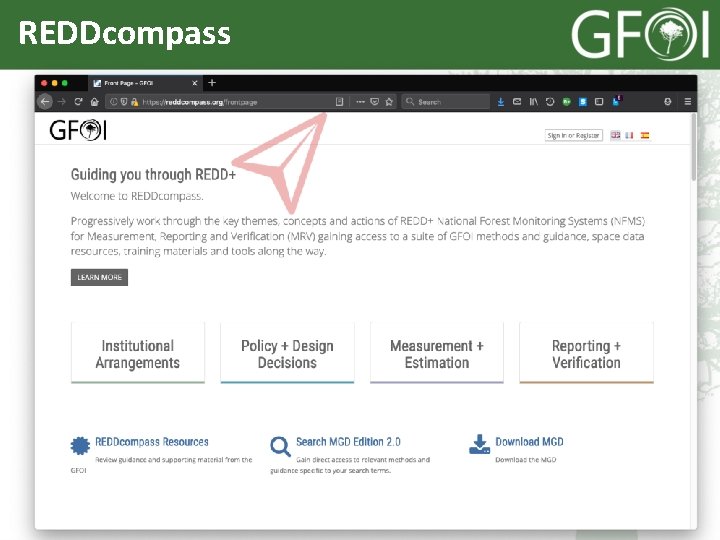The image size is (720, 540).
Task: Click the gear icon beside REDDcompass Resources
Action: pyautogui.click(x=80, y=445)
